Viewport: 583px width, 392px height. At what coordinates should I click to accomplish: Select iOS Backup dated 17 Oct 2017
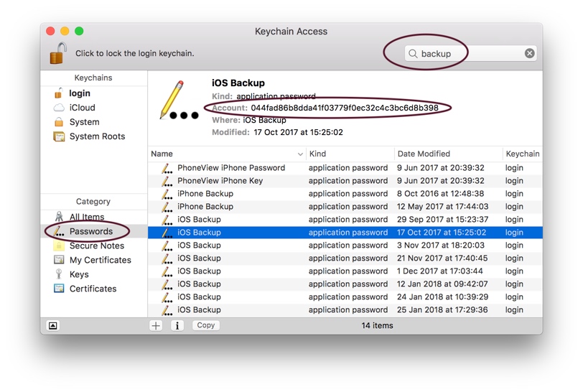(345, 233)
